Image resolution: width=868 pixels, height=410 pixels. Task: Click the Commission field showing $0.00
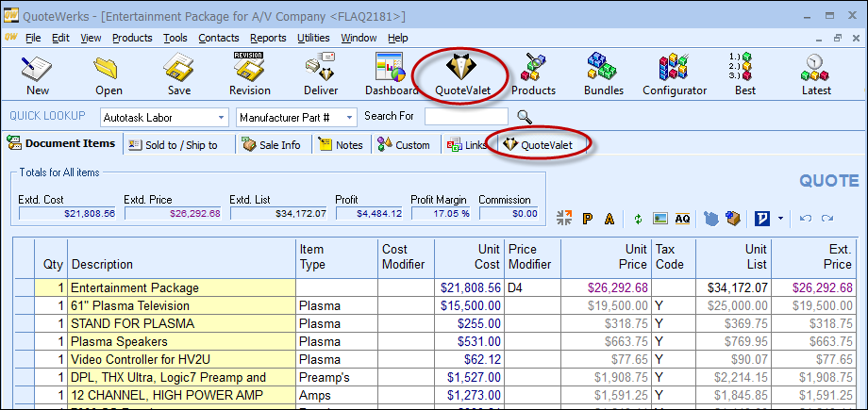(x=509, y=213)
